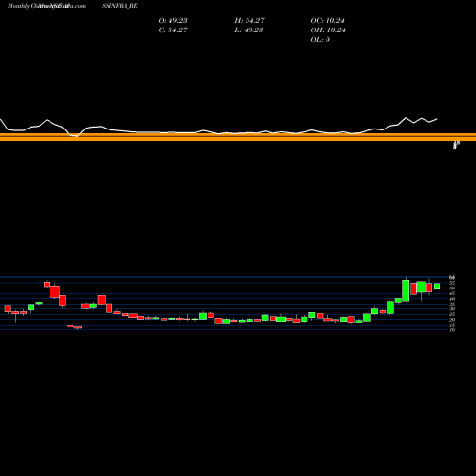Image resolution: width=476 pixels, height=476 pixels.
Task: Click the 25 price axis label
Action: pyautogui.click(x=452, y=314)
